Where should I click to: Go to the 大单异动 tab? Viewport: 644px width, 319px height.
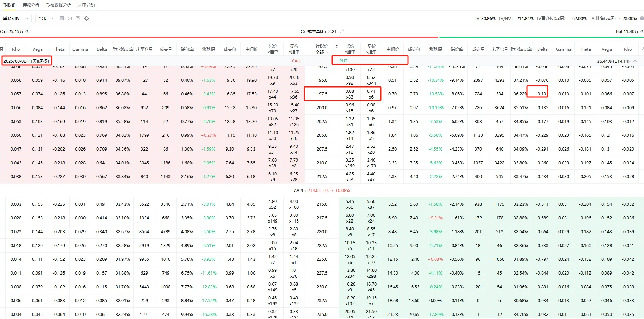click(x=86, y=5)
